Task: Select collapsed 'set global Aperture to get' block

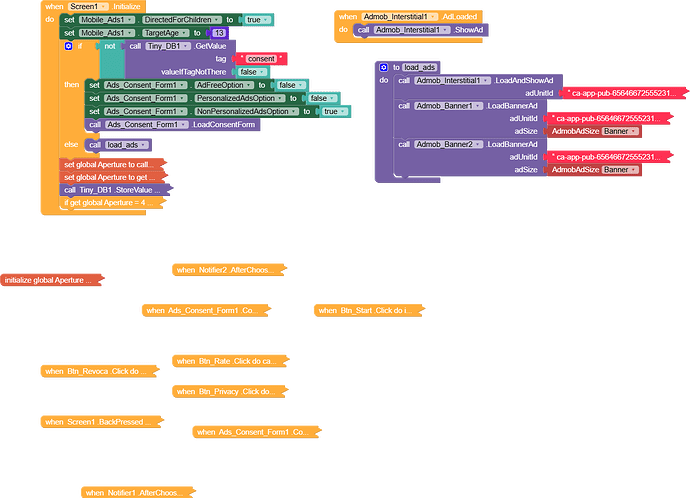Action: click(x=113, y=178)
